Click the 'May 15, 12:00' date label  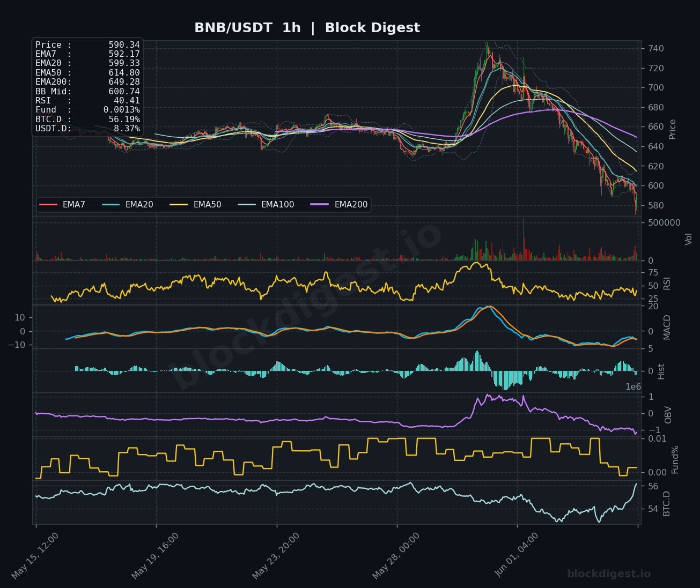35,555
